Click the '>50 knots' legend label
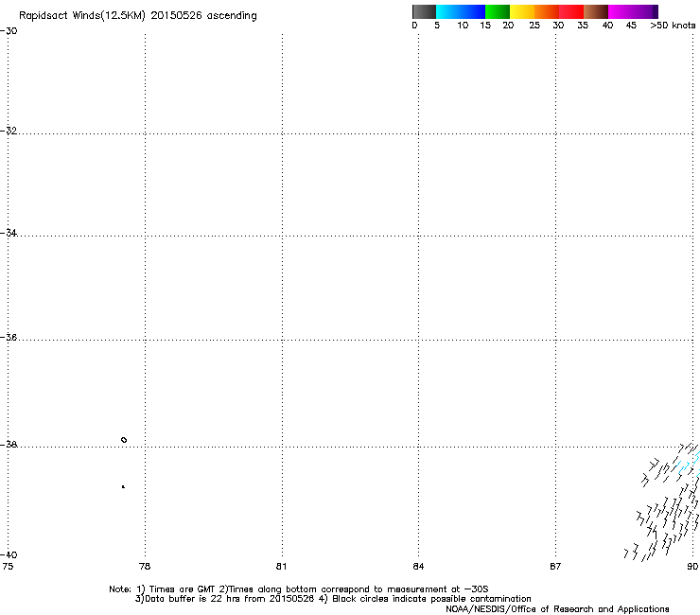 click(673, 26)
